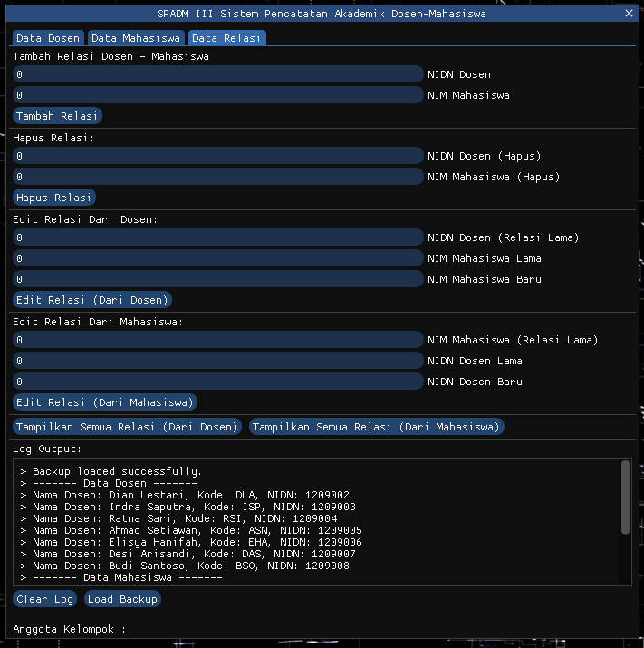Select the Elisya Hanifah log entry
Screen dimensions: 644x648
pyautogui.click(x=191, y=542)
